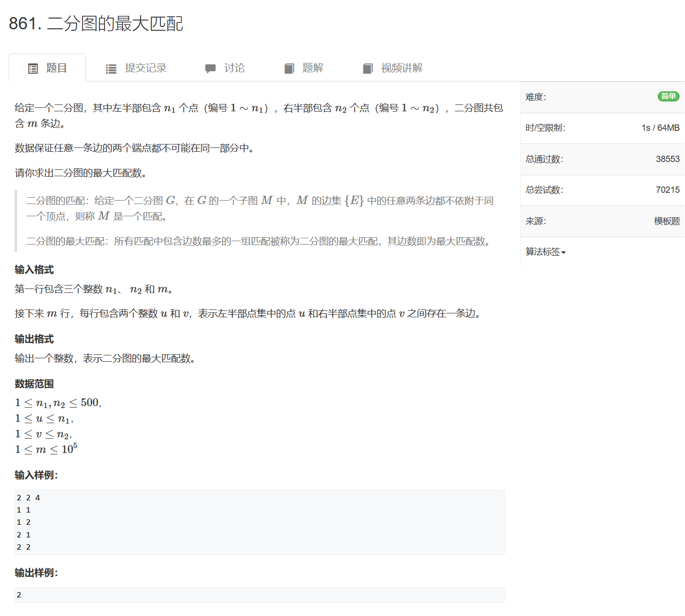This screenshot has height=616, width=685.
Task: Click the constraint 1 ≤ m ≤ 10^5
Action: click(46, 449)
